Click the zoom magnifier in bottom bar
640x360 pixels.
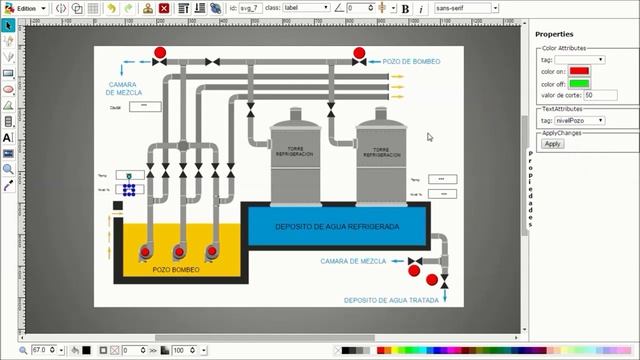tap(23, 350)
